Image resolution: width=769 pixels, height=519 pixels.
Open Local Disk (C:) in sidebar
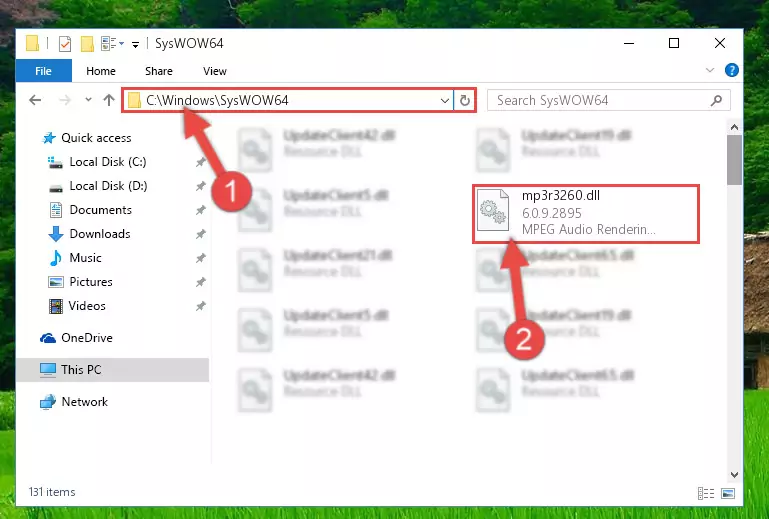(97, 162)
